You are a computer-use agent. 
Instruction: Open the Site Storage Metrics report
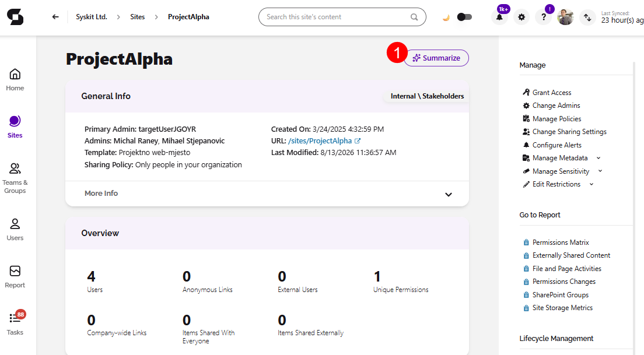(558, 308)
